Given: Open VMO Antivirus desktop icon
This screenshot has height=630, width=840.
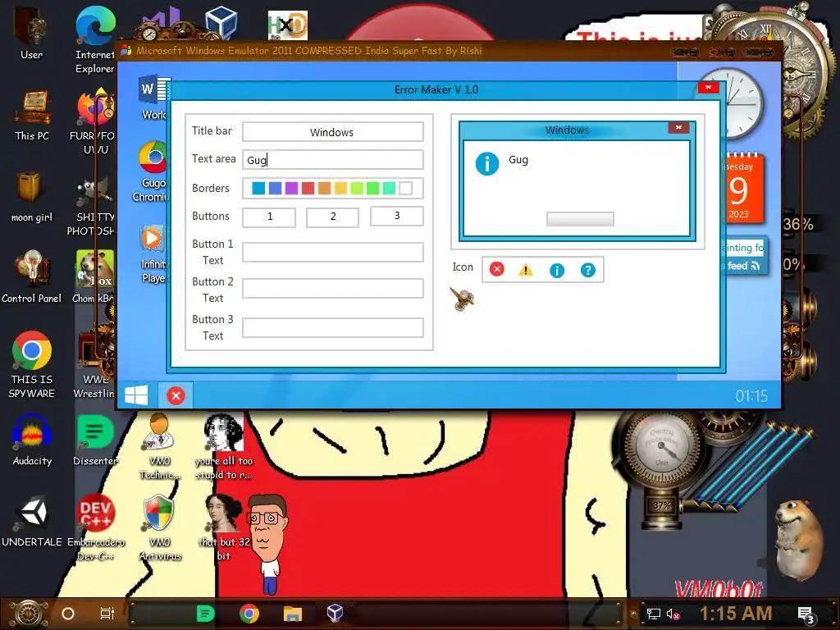Looking at the screenshot, I should pyautogui.click(x=160, y=527).
